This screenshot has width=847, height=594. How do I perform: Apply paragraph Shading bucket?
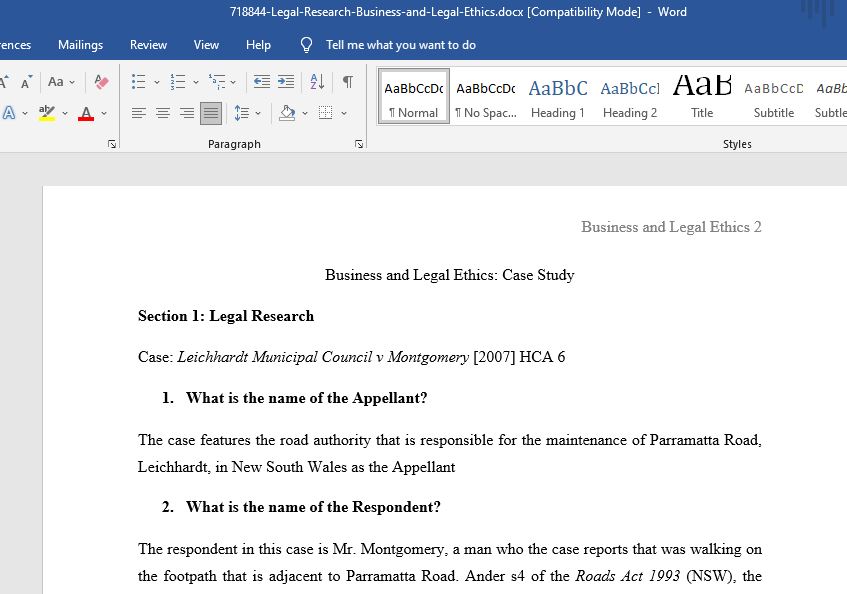point(287,113)
